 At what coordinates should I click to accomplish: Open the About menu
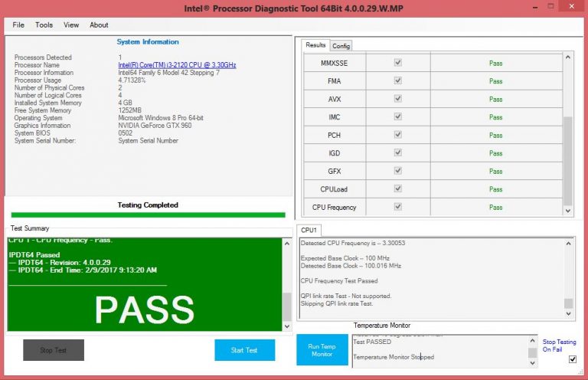[x=99, y=25]
